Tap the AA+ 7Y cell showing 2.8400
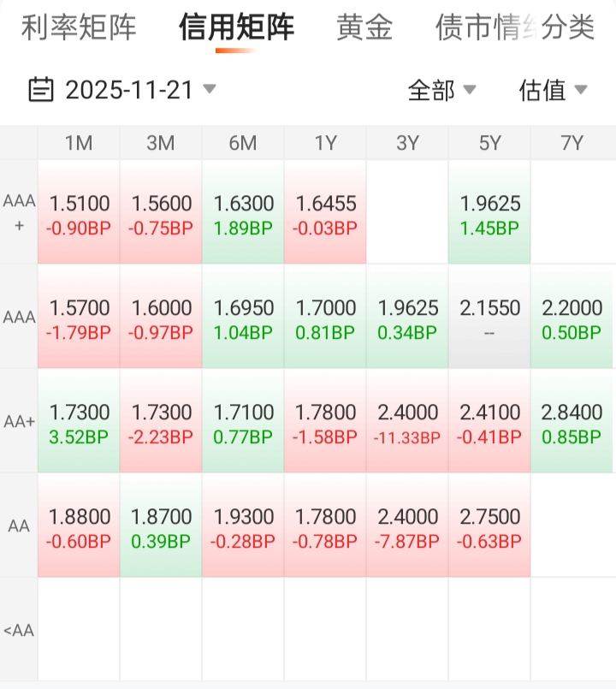This screenshot has height=689, width=616. [x=572, y=422]
